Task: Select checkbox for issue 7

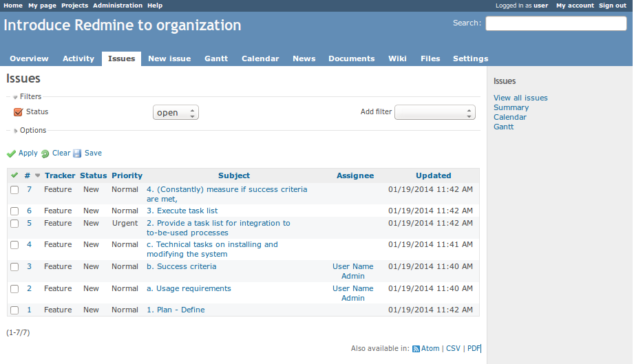Action: click(14, 190)
